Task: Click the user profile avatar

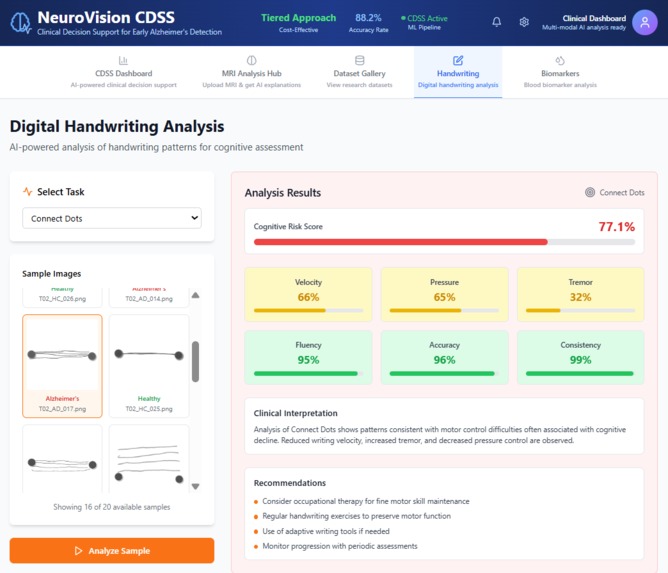Action: click(x=645, y=22)
